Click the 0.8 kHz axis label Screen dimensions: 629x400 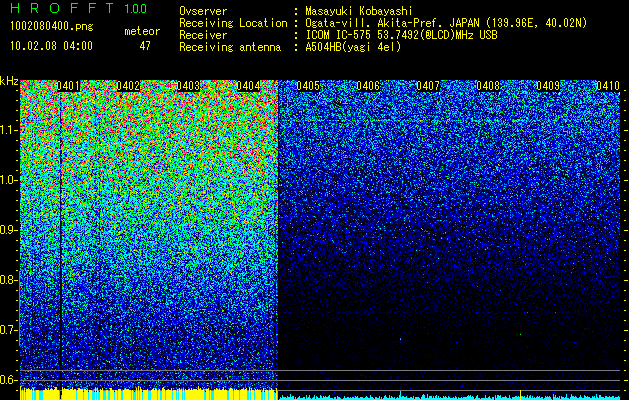(8, 280)
